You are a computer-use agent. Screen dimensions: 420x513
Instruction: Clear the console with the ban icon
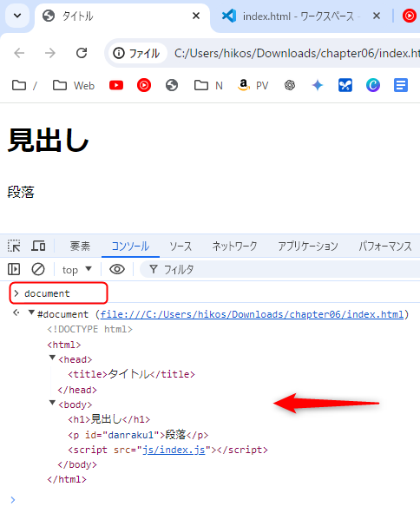coord(38,269)
